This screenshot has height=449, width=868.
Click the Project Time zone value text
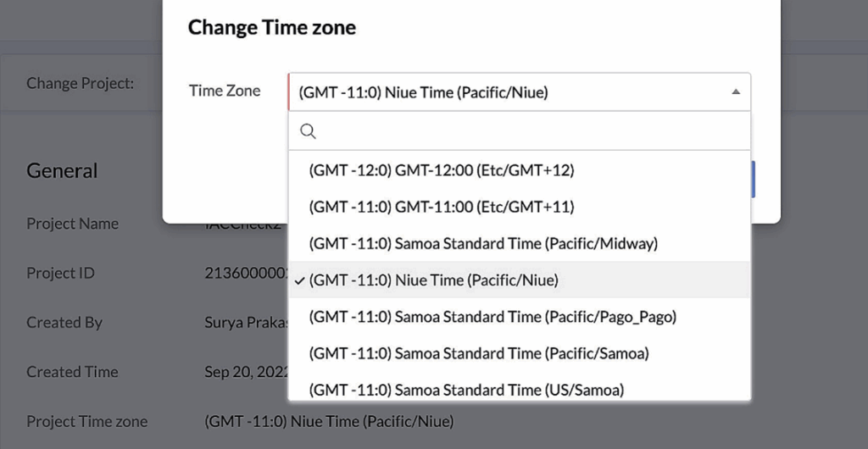click(x=329, y=421)
